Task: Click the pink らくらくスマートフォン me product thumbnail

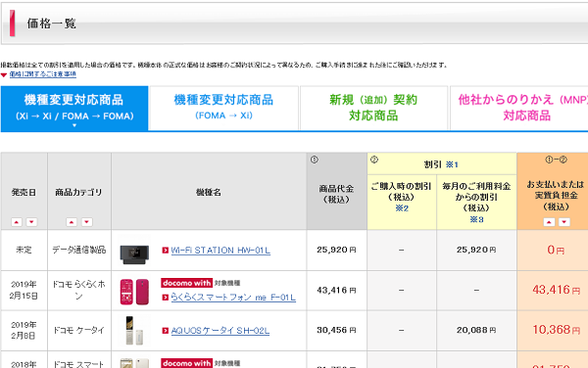Action: [134, 292]
